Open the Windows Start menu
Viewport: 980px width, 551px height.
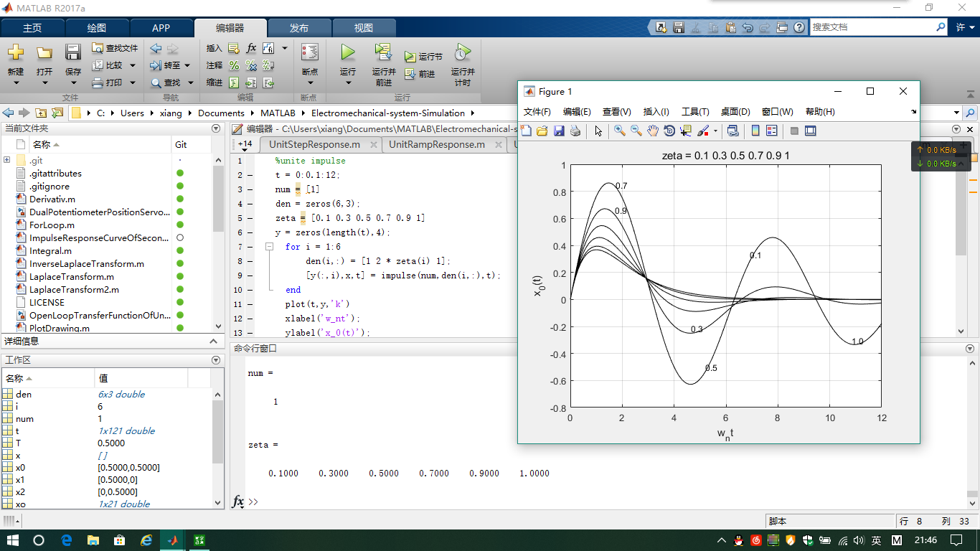[x=13, y=540]
